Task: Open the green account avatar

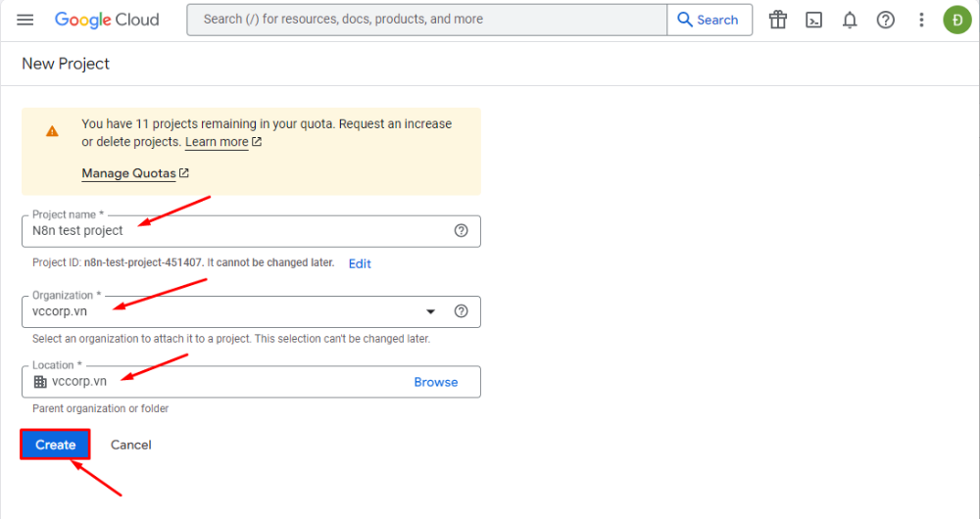Action: (957, 20)
